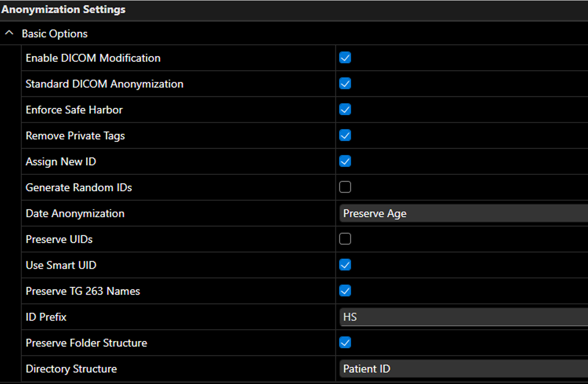Select the Anonymization Settings panel header
The height and width of the screenshot is (384, 588).
click(63, 10)
